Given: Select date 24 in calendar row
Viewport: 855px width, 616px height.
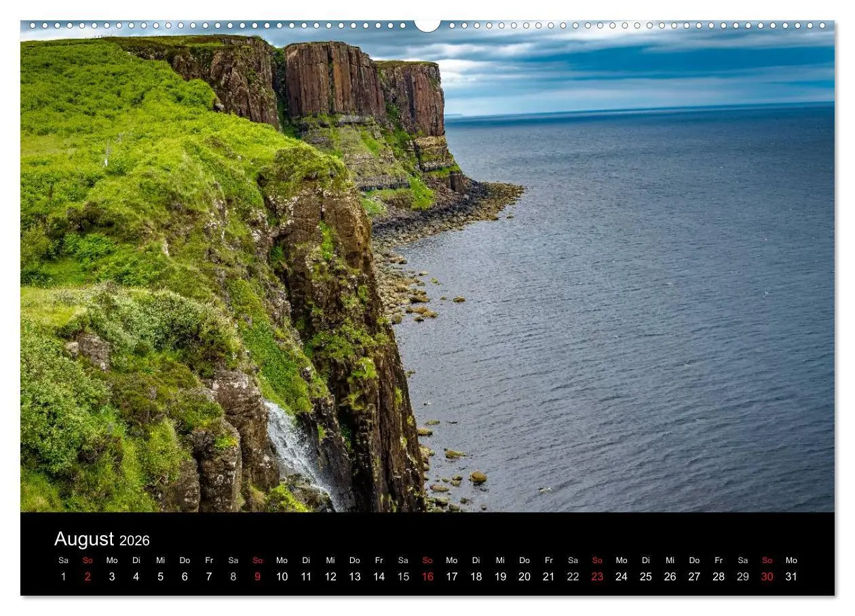Looking at the screenshot, I should [622, 577].
